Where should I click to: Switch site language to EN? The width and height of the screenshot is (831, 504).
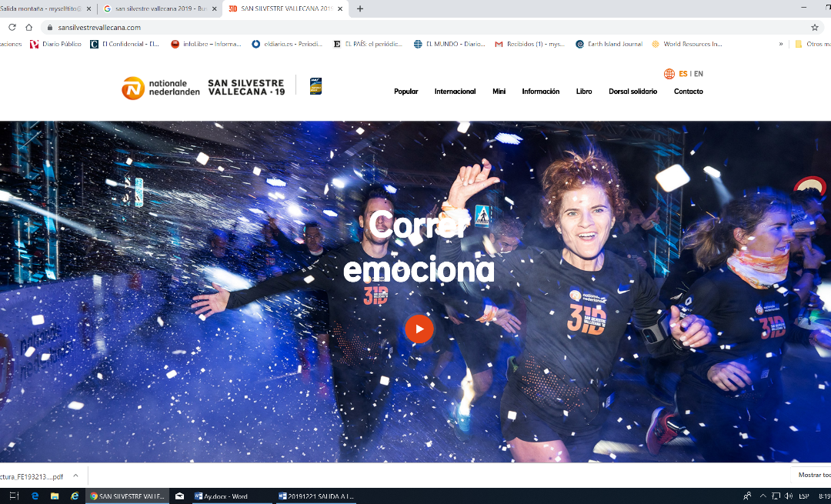point(699,74)
